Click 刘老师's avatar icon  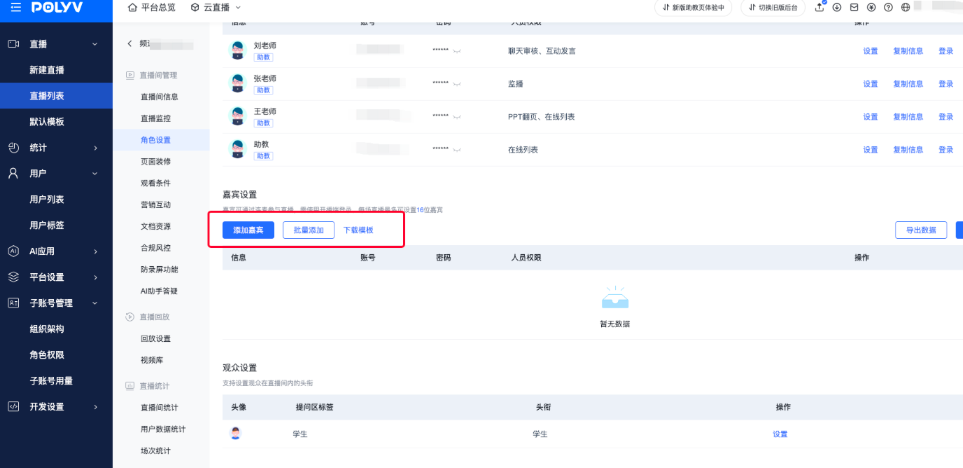(237, 51)
